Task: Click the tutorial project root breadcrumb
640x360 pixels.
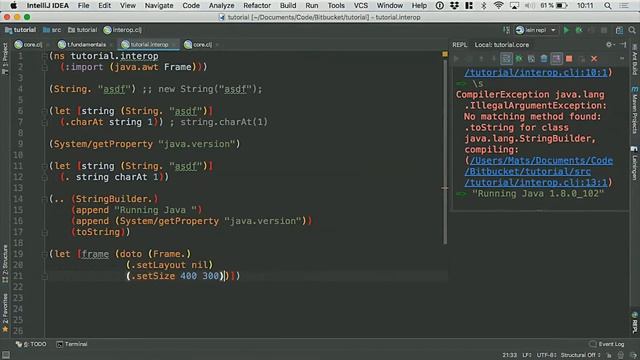Action: coord(20,30)
